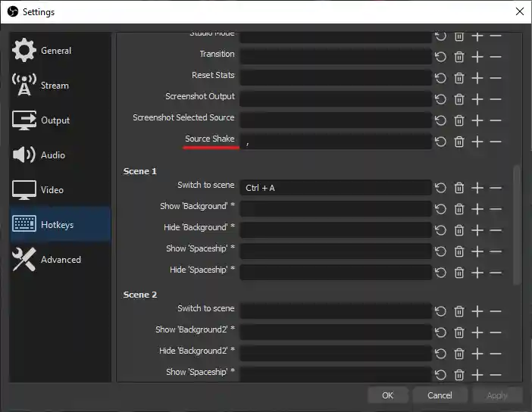Click Scene 1 Show 'Background' hotkey field

(x=336, y=209)
